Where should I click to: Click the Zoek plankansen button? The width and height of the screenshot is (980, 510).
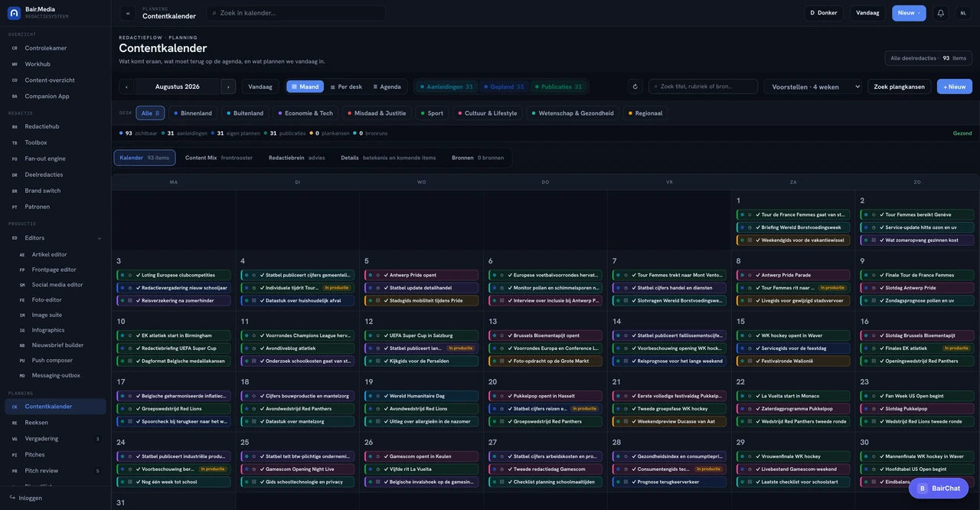899,87
